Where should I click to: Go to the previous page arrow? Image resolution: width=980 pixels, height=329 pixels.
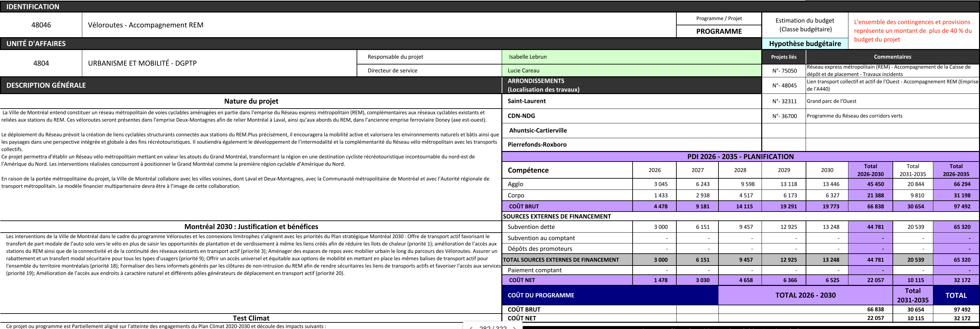click(x=471, y=327)
